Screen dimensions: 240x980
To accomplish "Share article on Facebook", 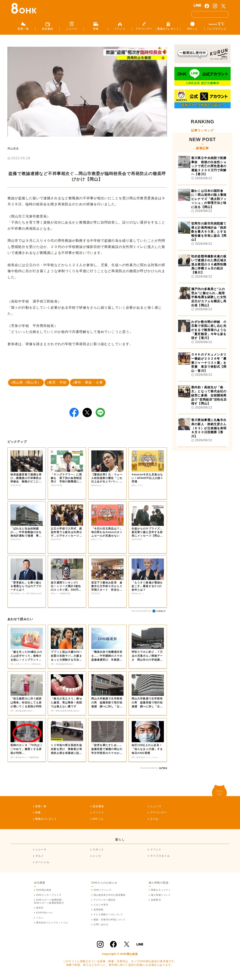I will coord(74,412).
